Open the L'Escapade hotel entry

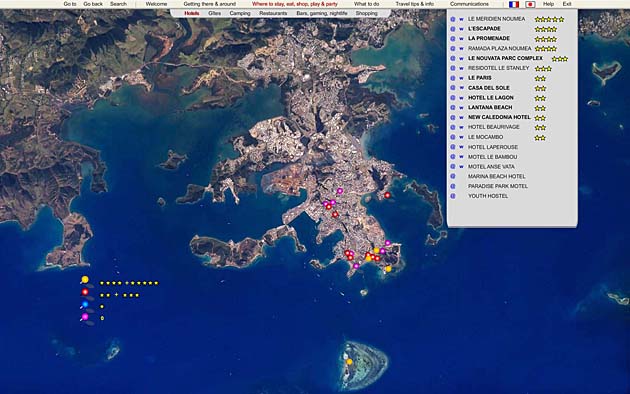click(x=484, y=29)
